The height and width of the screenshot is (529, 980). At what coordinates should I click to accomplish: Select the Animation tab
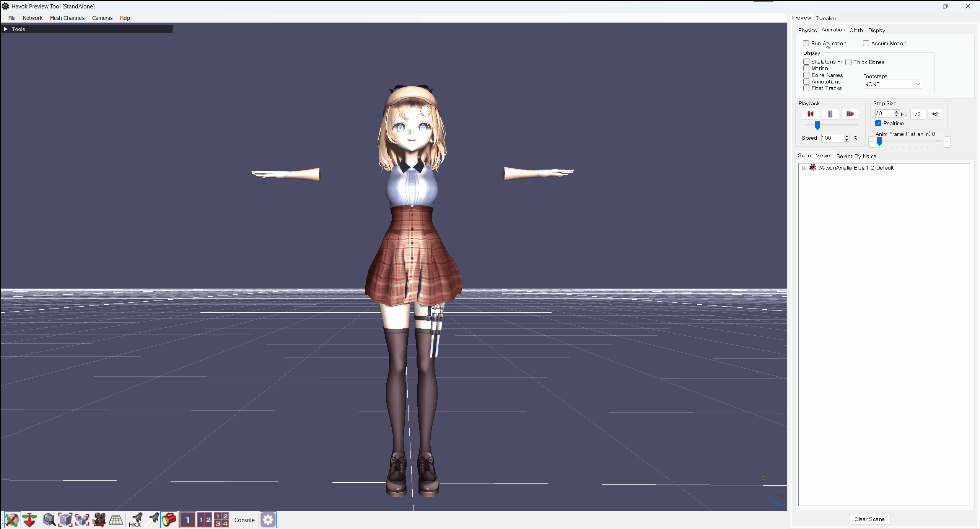(x=833, y=30)
